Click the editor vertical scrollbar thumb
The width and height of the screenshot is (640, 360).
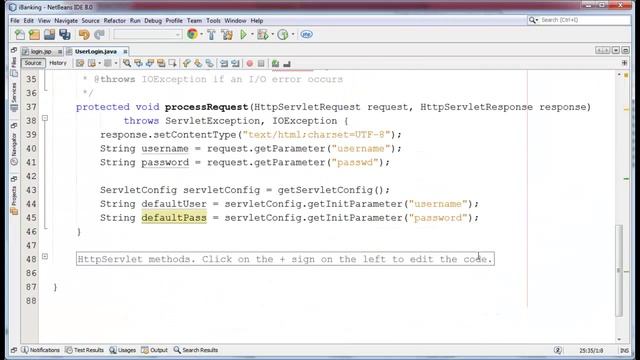619,270
